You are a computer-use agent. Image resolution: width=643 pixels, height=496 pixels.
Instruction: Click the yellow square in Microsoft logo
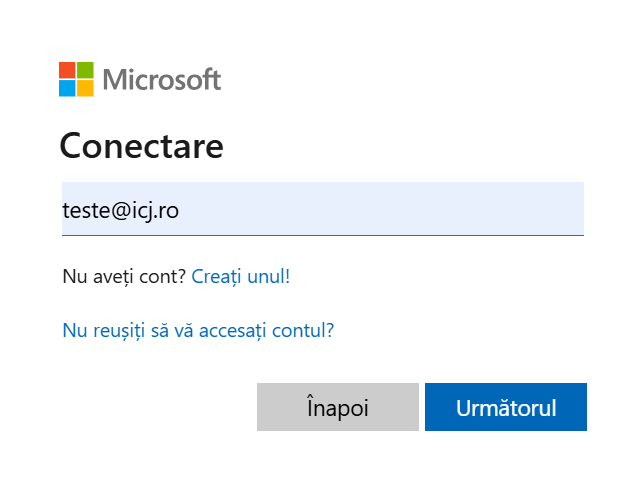click(x=86, y=89)
